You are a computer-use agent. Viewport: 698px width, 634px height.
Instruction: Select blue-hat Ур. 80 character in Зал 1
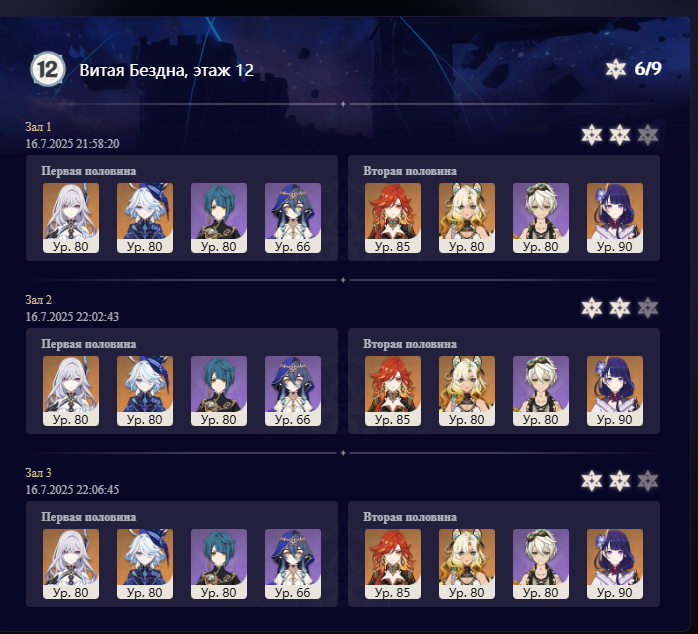point(145,218)
